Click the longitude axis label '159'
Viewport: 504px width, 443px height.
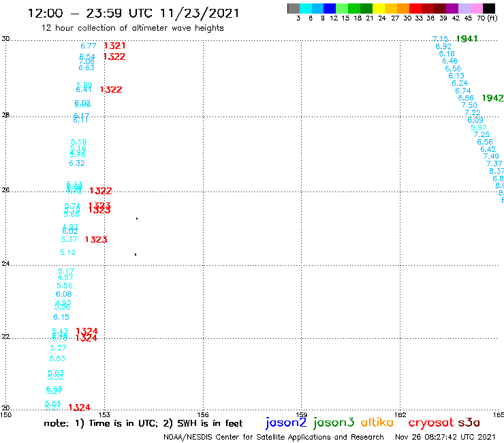coord(302,414)
